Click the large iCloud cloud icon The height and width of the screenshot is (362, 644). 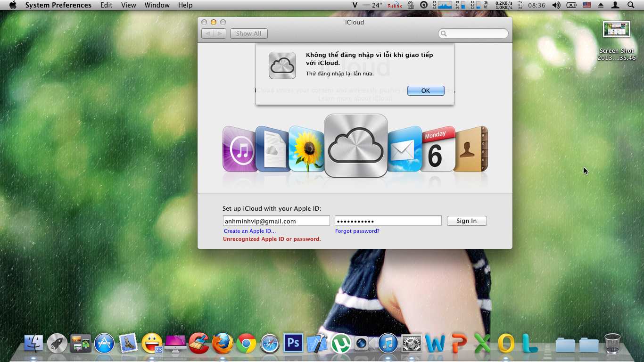click(356, 146)
